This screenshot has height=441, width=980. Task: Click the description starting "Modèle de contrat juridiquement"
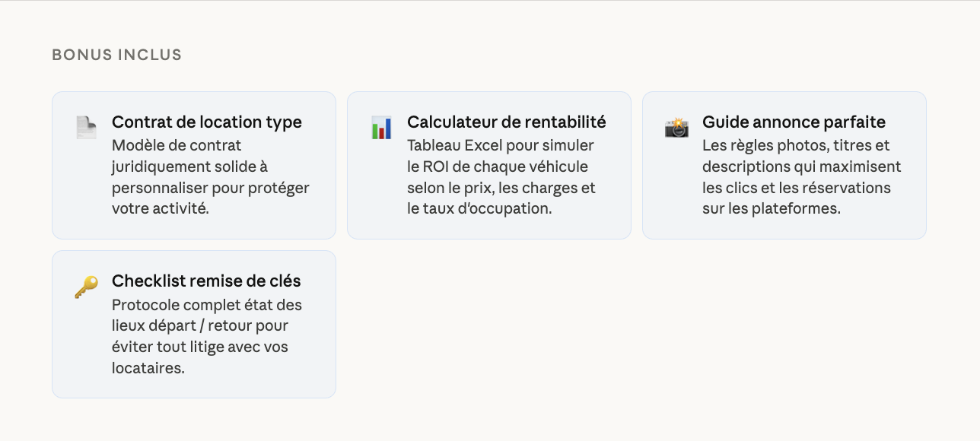(x=210, y=177)
